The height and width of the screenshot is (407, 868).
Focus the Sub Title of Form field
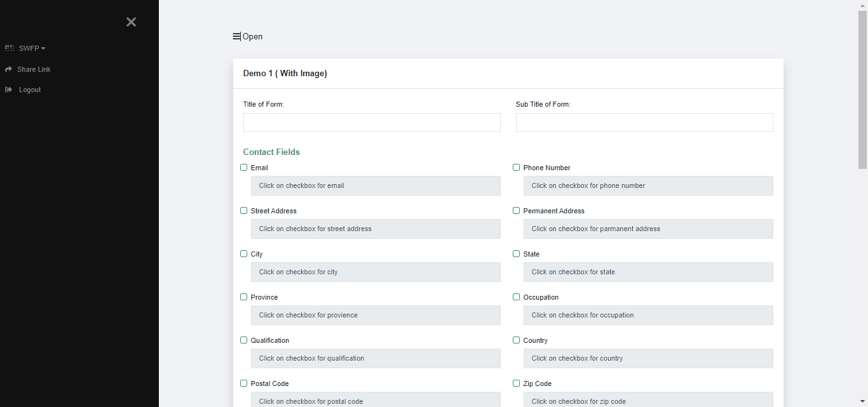click(x=644, y=123)
